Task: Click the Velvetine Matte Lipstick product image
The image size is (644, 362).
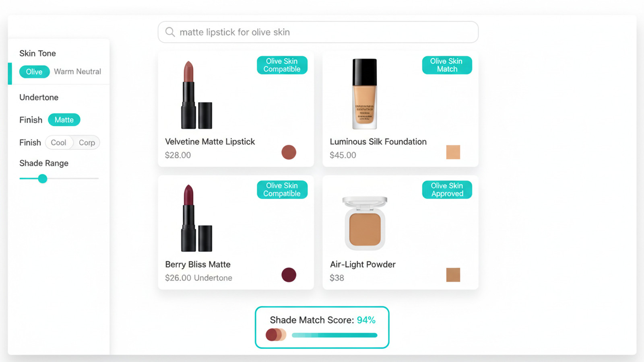Action: click(x=196, y=95)
